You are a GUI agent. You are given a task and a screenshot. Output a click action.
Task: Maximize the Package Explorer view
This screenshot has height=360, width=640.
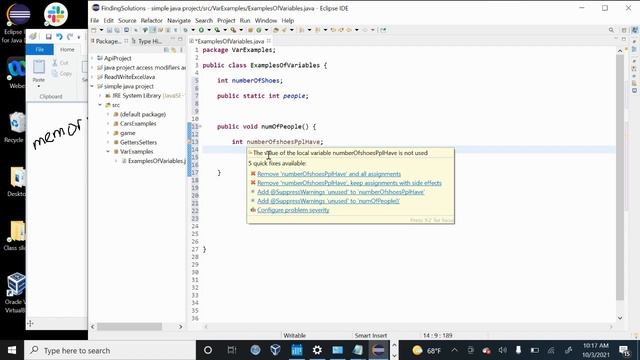[x=180, y=39]
